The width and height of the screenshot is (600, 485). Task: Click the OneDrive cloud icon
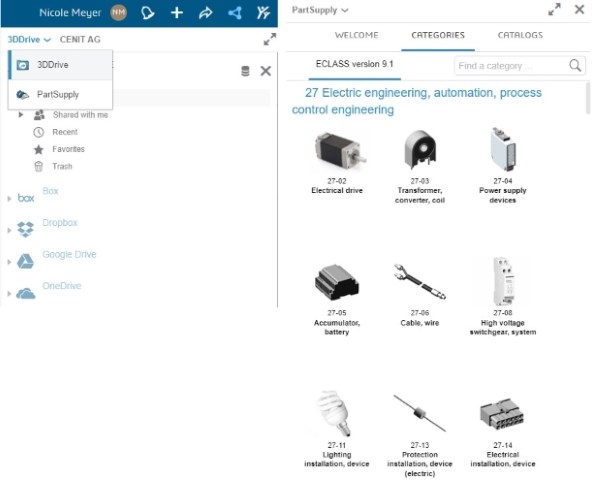click(x=26, y=294)
